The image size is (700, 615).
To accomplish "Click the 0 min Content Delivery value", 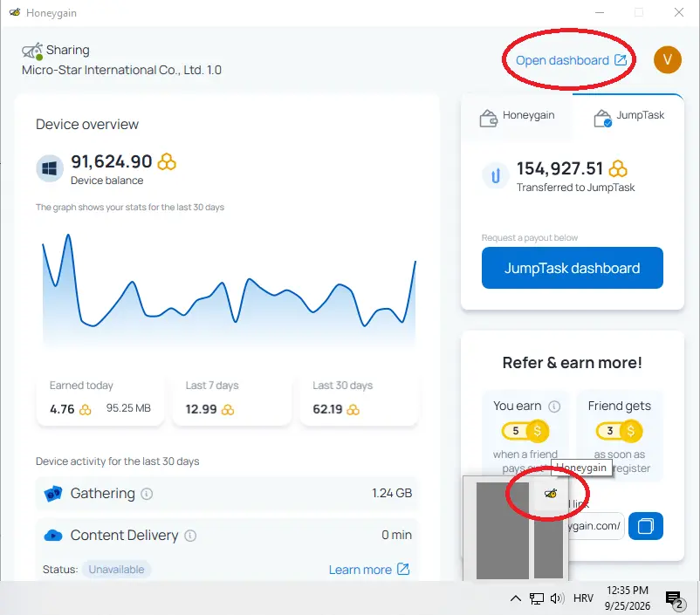I will [x=396, y=535].
